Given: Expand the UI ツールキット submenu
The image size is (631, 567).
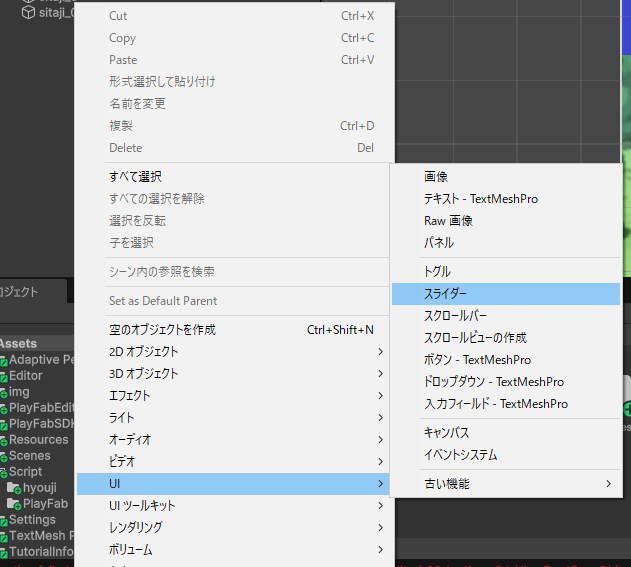Looking at the screenshot, I should click(x=233, y=505).
